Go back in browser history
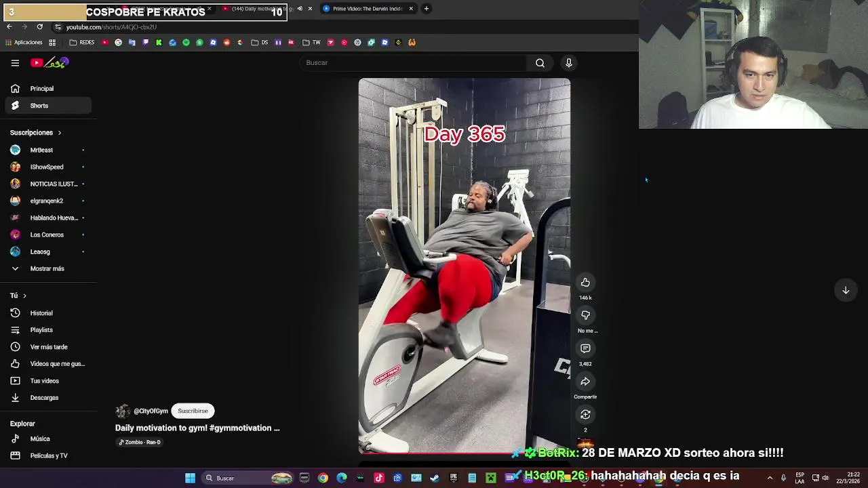 [x=9, y=27]
